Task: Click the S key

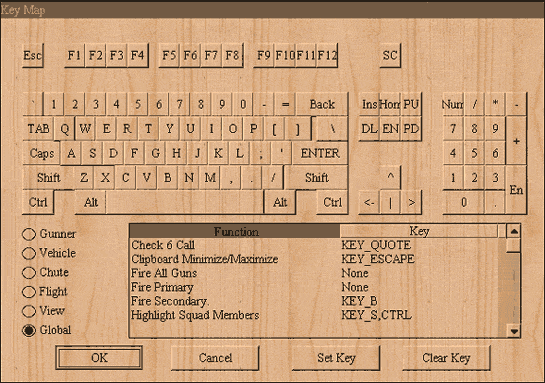Action: [x=92, y=153]
